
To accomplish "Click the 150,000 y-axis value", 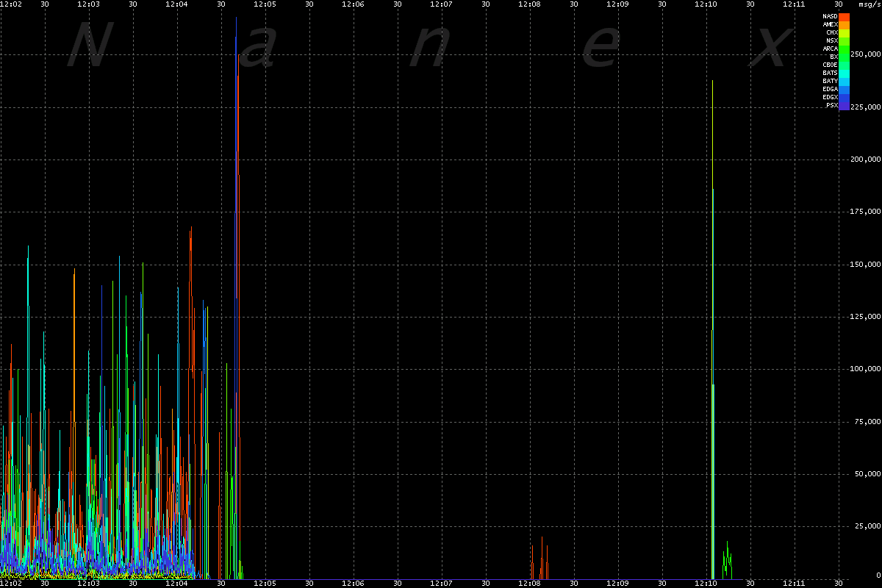I will 865,265.
